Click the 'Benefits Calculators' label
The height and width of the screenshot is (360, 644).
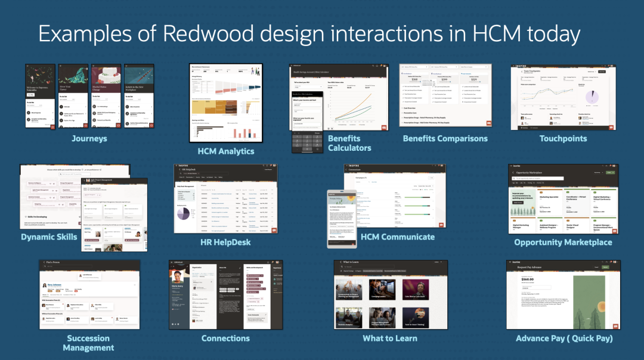point(349,143)
